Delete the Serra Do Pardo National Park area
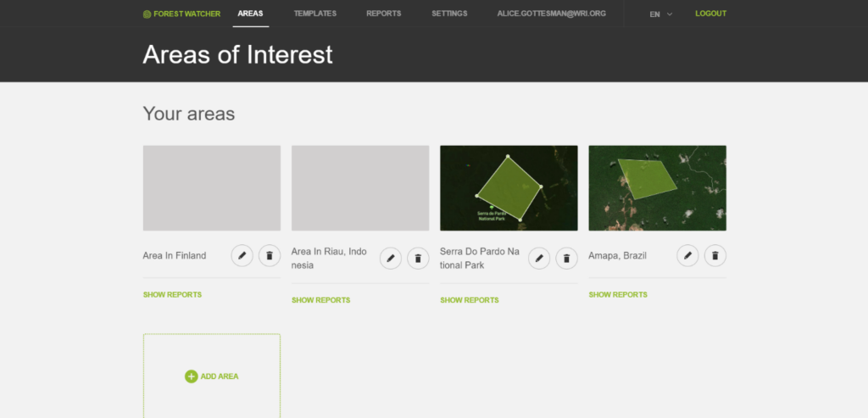The height and width of the screenshot is (418, 868). [x=567, y=259]
